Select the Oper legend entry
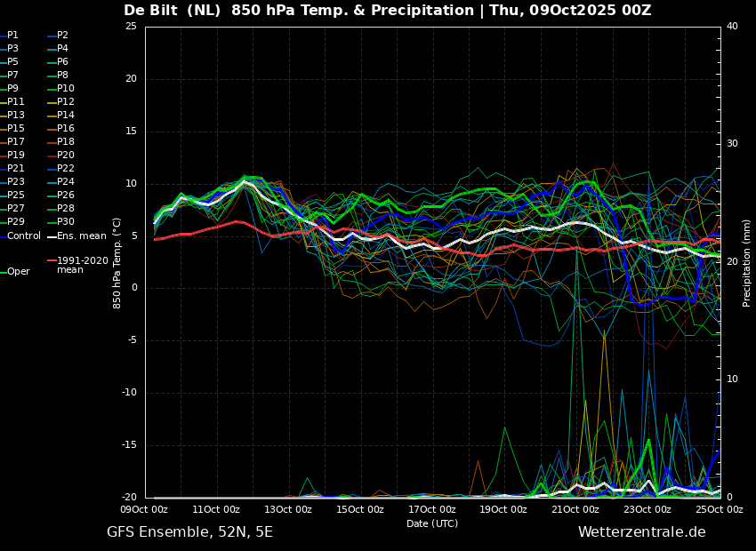Image resolution: width=756 pixels, height=551 pixels. [16, 272]
